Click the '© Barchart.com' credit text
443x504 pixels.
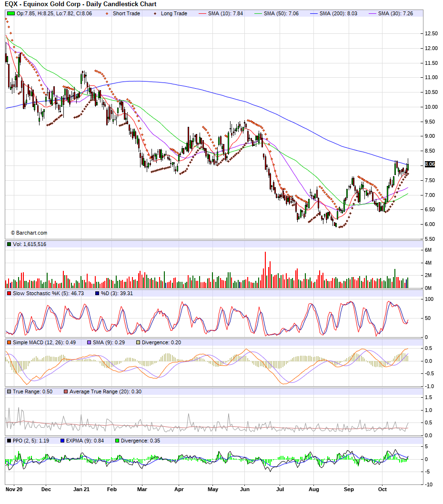click(29, 233)
